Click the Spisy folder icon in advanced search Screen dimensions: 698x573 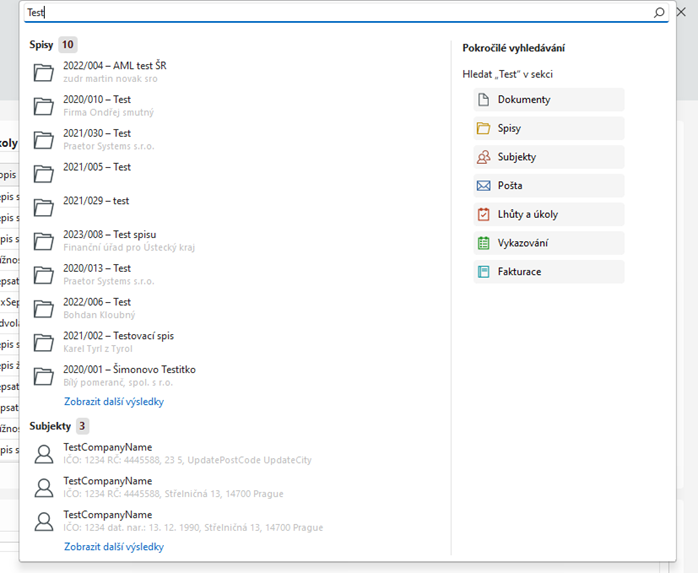click(484, 128)
